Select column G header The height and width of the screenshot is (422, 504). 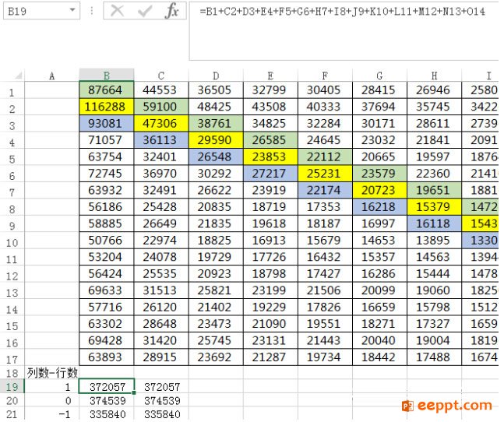click(379, 76)
